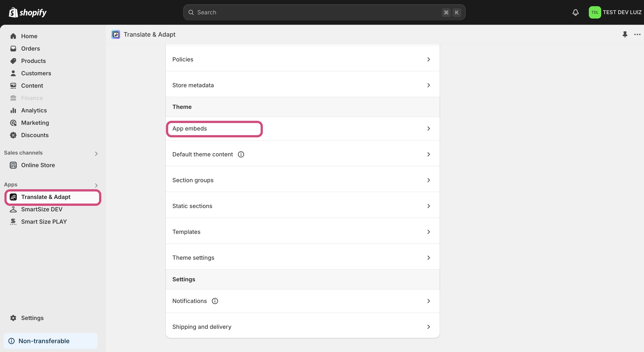Click the Products tag icon
The width and height of the screenshot is (644, 352).
coord(13,61)
